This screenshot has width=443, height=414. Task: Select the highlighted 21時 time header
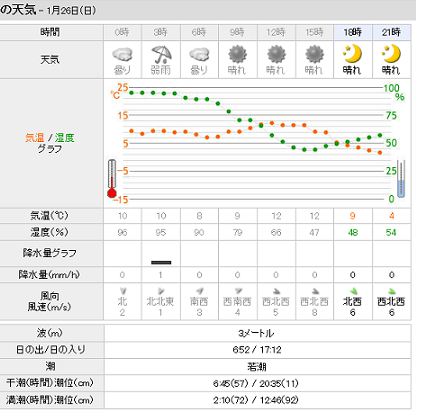coord(392,32)
